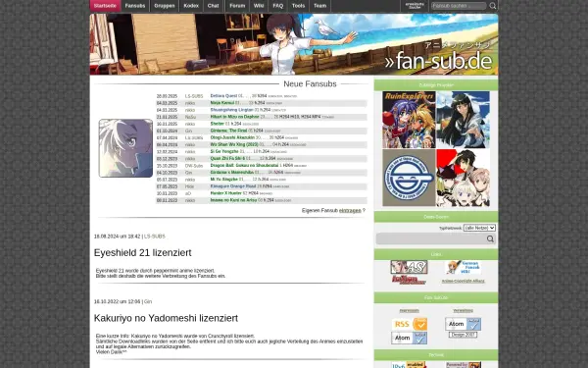This screenshot has width=588, height=368.
Task: Open the Gruppen menu item
Action: (x=165, y=6)
